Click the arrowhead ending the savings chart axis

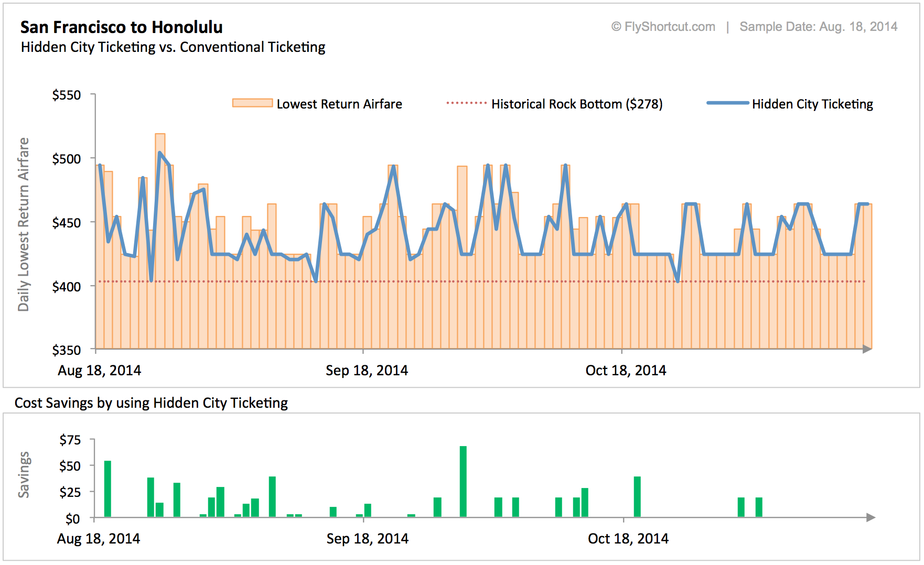click(871, 517)
